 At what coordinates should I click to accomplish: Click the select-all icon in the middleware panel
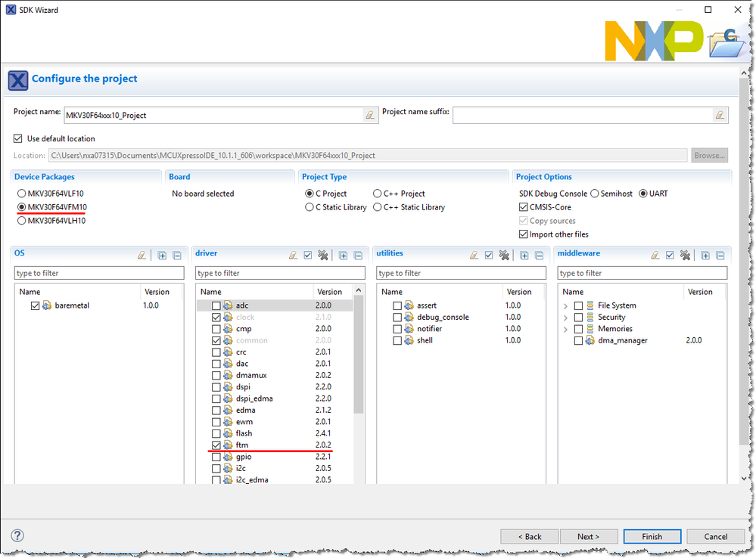coord(670,256)
